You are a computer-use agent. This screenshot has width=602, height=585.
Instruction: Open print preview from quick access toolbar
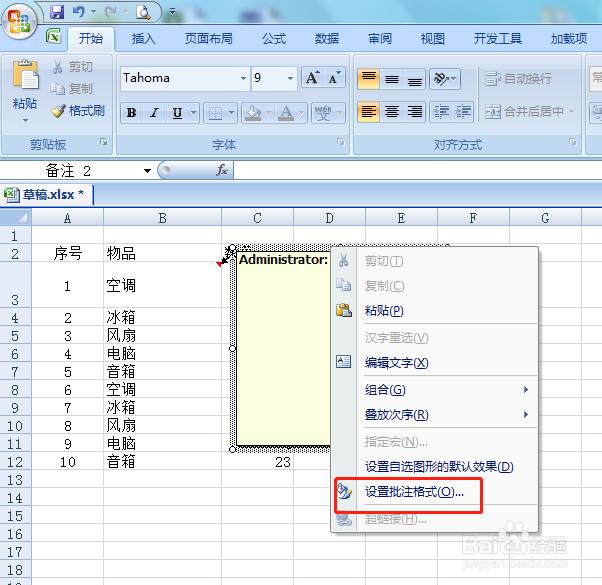click(143, 12)
